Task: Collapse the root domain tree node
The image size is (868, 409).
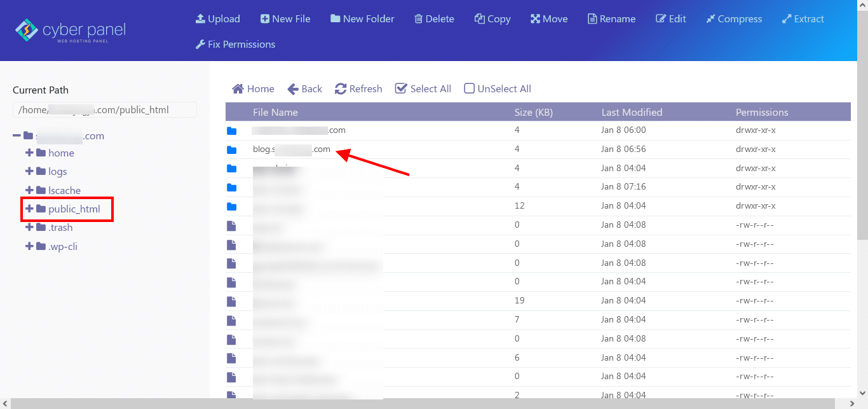Action: pos(16,135)
